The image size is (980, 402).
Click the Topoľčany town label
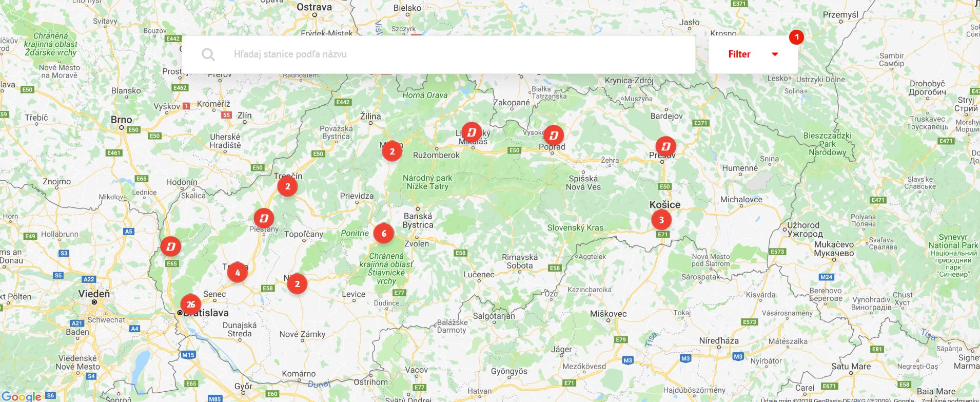pos(304,234)
